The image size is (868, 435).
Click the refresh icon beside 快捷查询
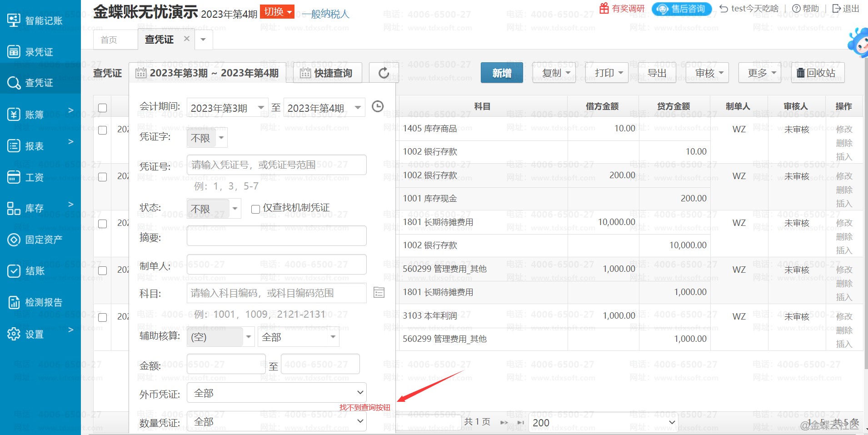(x=384, y=73)
